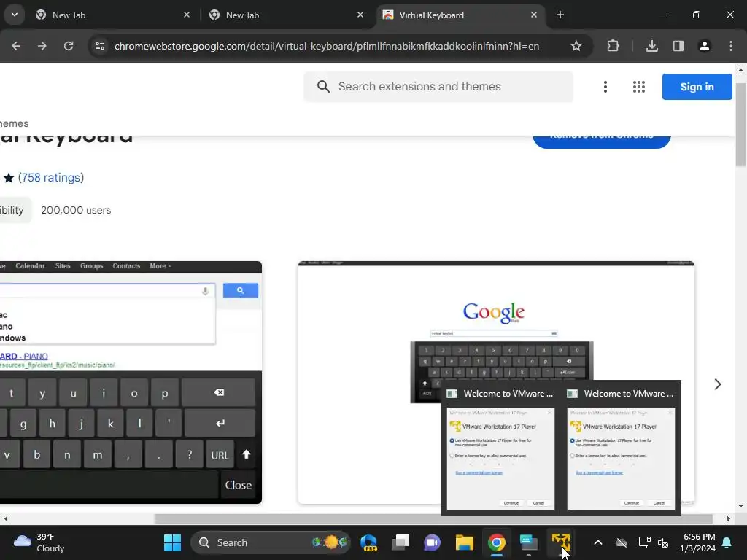Open weather widget showing 39°F Cloudy
747x560 pixels.
pos(39,542)
